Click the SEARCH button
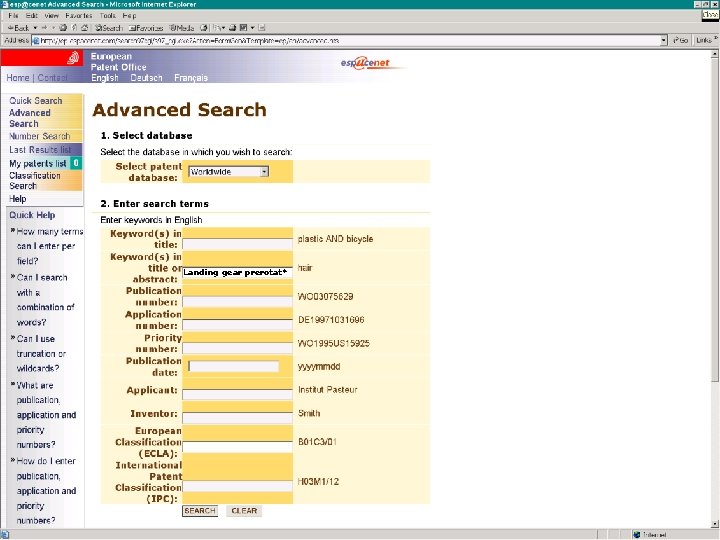Image resolution: width=720 pixels, height=540 pixels. click(200, 511)
